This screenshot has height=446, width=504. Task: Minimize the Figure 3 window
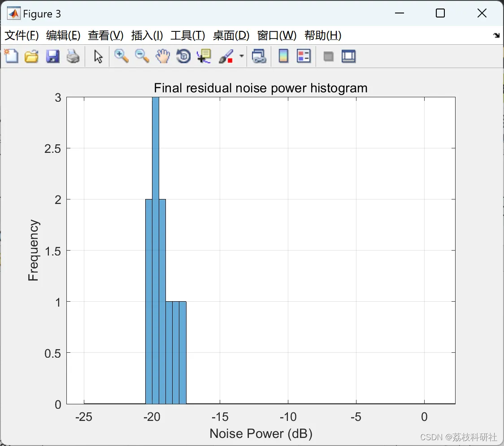(400, 13)
